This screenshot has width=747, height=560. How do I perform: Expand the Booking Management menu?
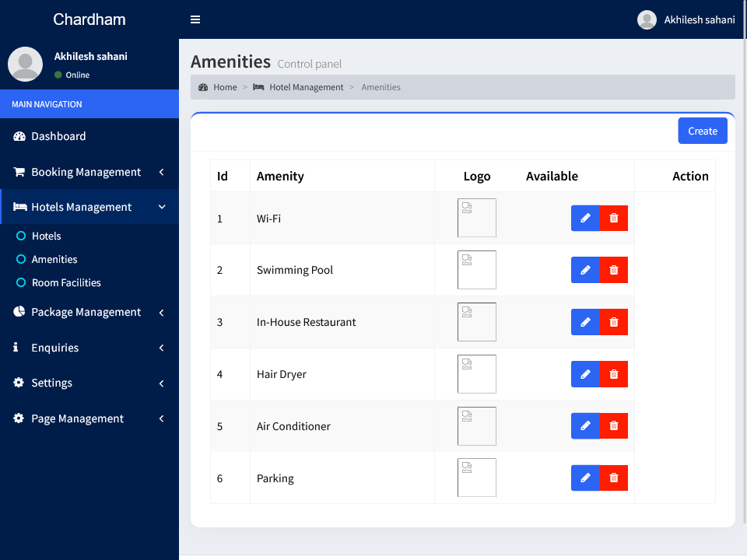coord(86,172)
